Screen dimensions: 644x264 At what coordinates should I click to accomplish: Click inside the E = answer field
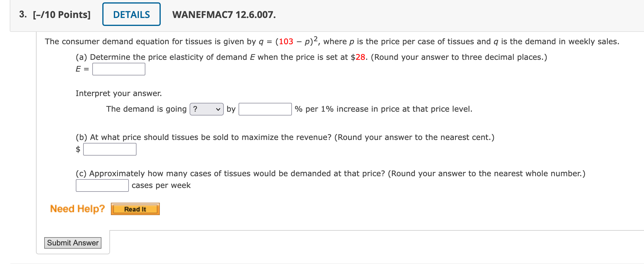tap(119, 69)
